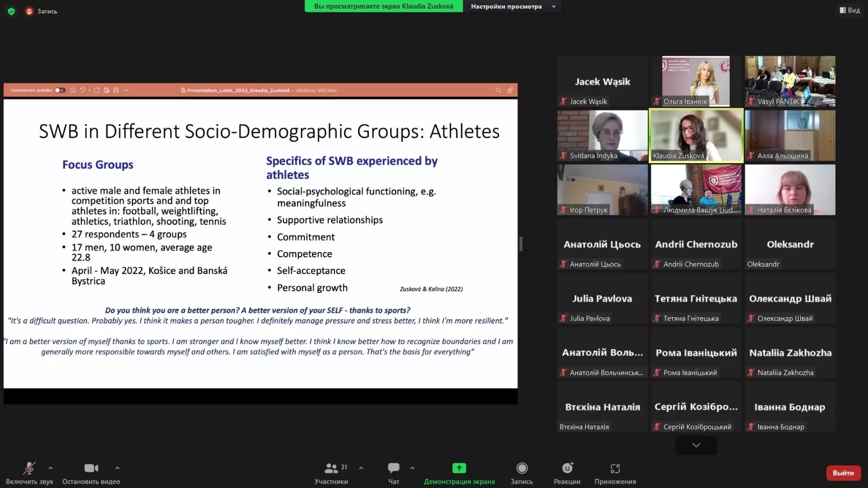The width and height of the screenshot is (868, 488).
Task: Open the Чат chat panel
Action: click(x=393, y=468)
